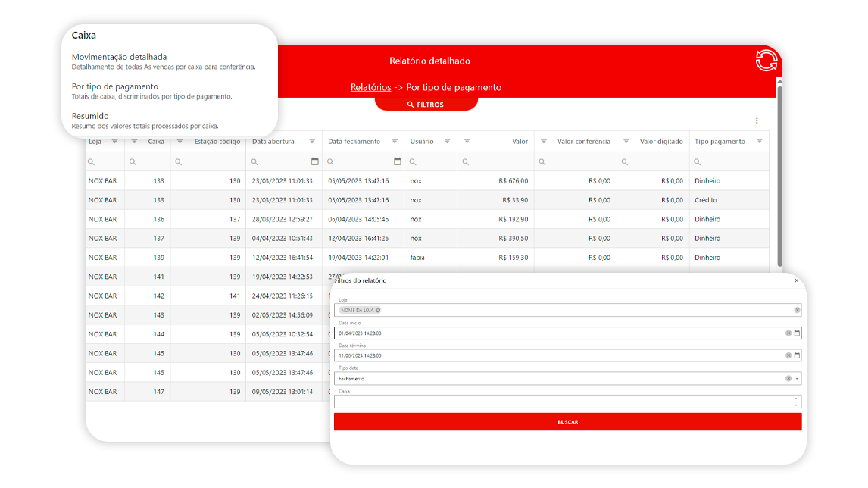This screenshot has height=488, width=868.
Task: Select Por tipo de pagamento menu entry
Action: point(114,86)
